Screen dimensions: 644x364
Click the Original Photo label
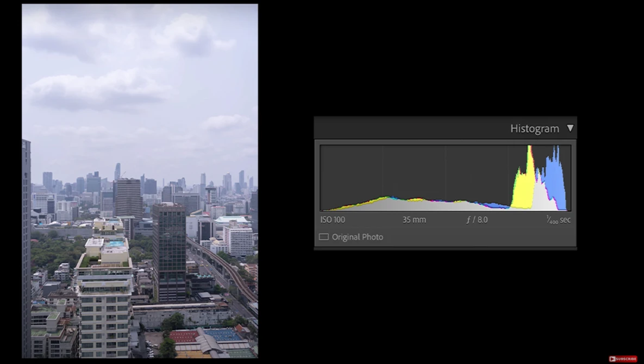pyautogui.click(x=357, y=237)
